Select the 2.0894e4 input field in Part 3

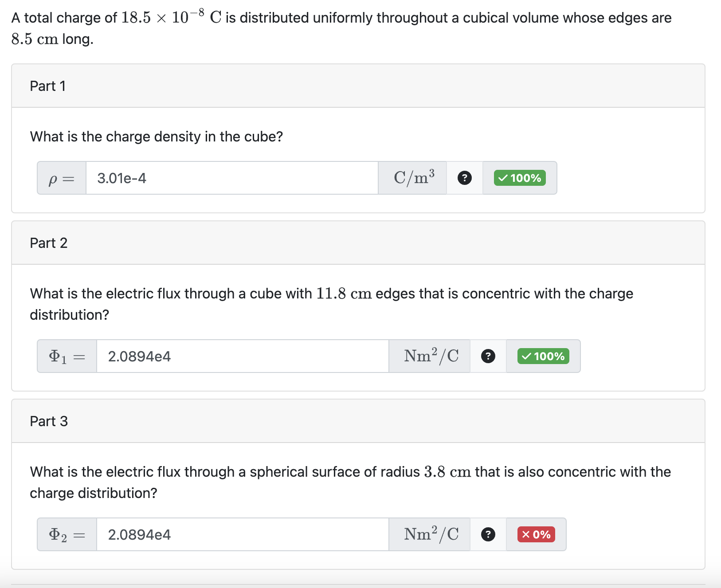(242, 534)
